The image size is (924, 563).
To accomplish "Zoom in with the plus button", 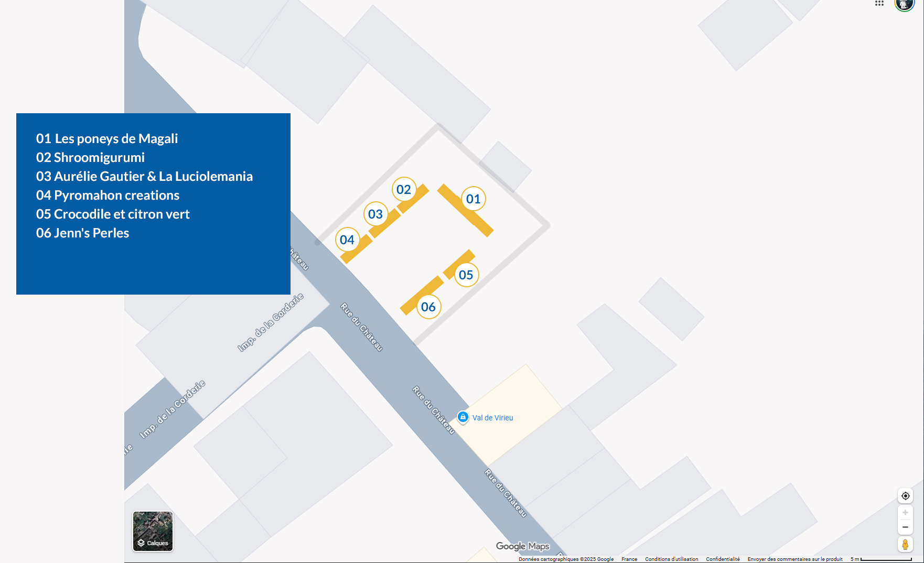I will (905, 513).
